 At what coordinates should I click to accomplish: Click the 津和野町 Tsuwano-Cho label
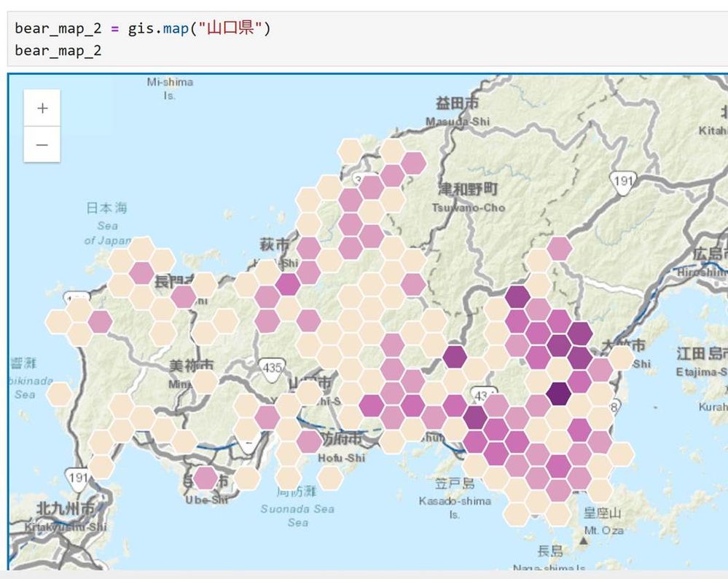click(468, 197)
